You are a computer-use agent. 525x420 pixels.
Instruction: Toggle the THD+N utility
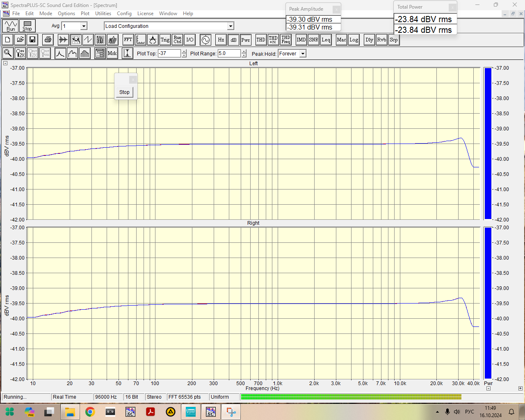click(x=273, y=40)
